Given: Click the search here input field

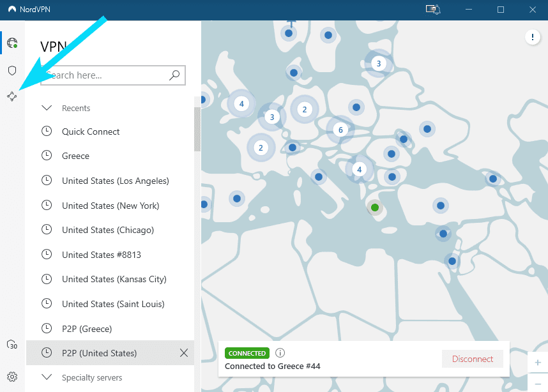Looking at the screenshot, I should click(113, 75).
